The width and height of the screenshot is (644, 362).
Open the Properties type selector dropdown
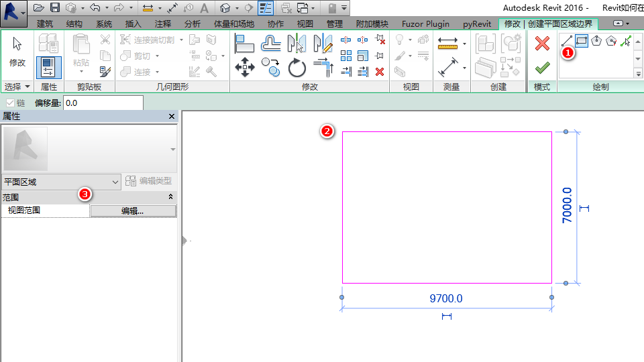(173, 149)
